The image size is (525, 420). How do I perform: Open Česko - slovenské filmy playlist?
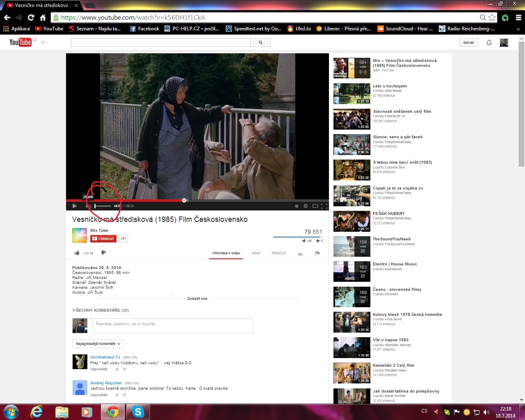(x=397, y=290)
